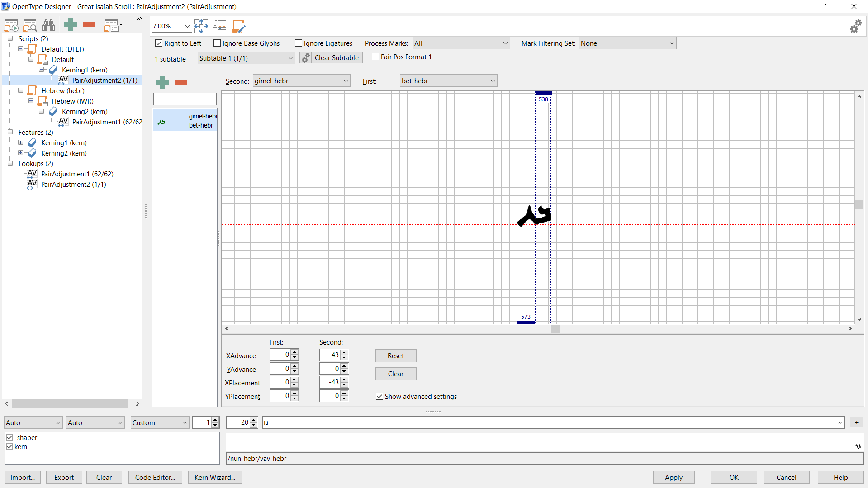Uncheck Show advanced settings
868x488 pixels.
(x=379, y=396)
